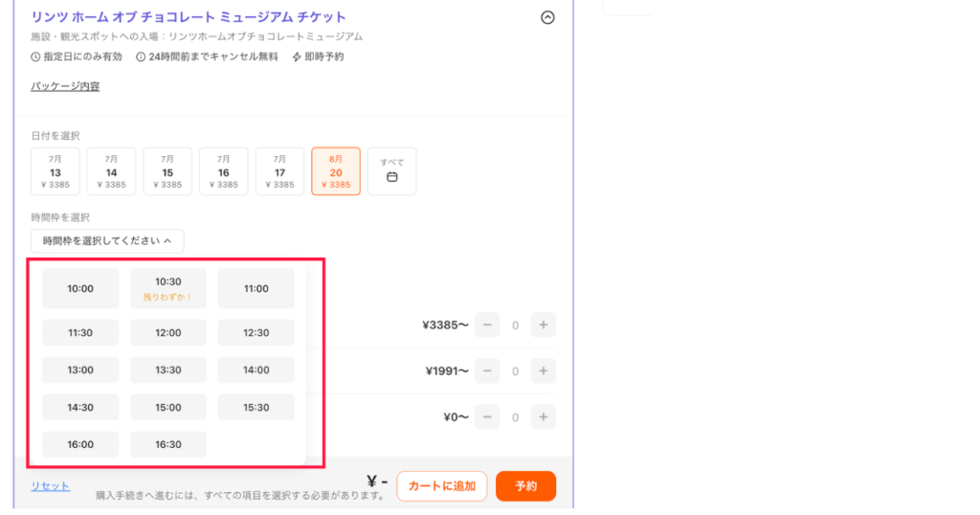
Task: Choose the 12:30 time slot
Action: (256, 332)
